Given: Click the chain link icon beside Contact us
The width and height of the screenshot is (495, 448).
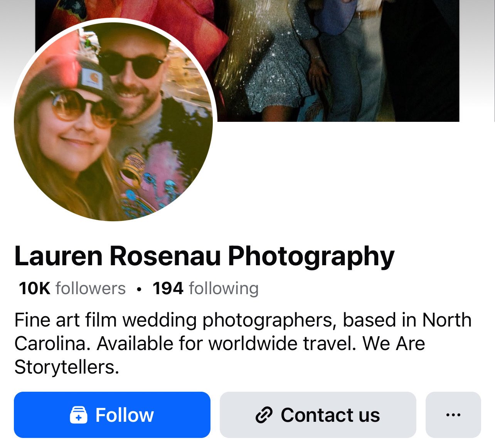Looking at the screenshot, I should (x=264, y=415).
